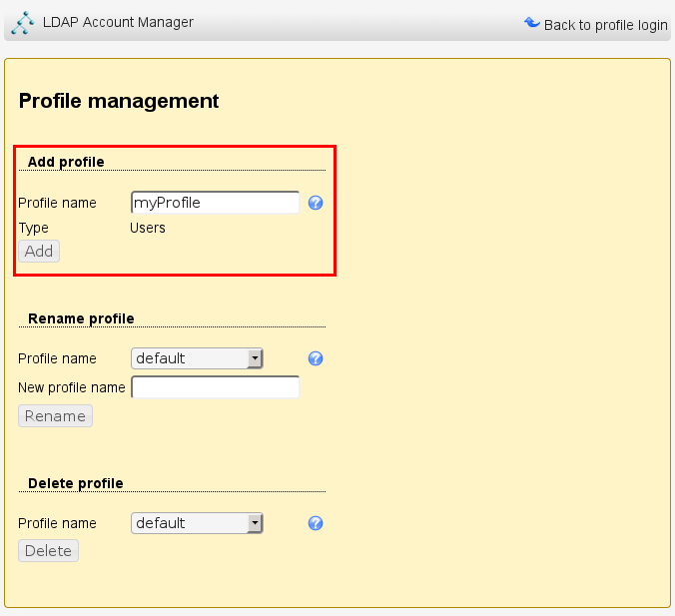Follow the Back to profile login link
The width and height of the screenshot is (675, 616).
tap(605, 25)
